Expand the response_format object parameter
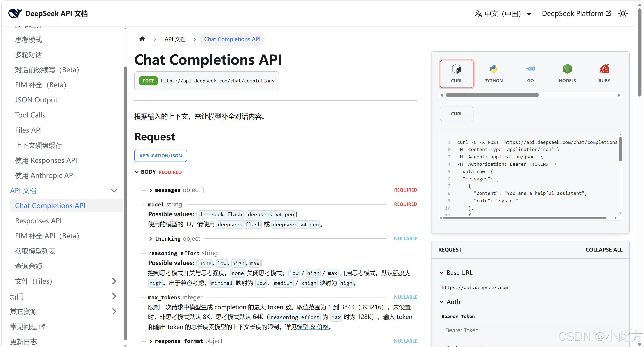Viewport: 644px width, 347px height. point(150,341)
